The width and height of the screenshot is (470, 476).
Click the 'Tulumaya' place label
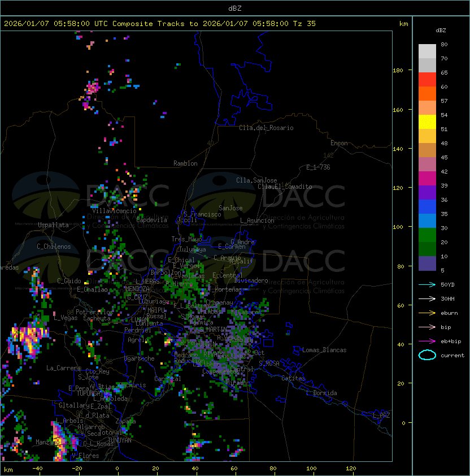(x=193, y=249)
